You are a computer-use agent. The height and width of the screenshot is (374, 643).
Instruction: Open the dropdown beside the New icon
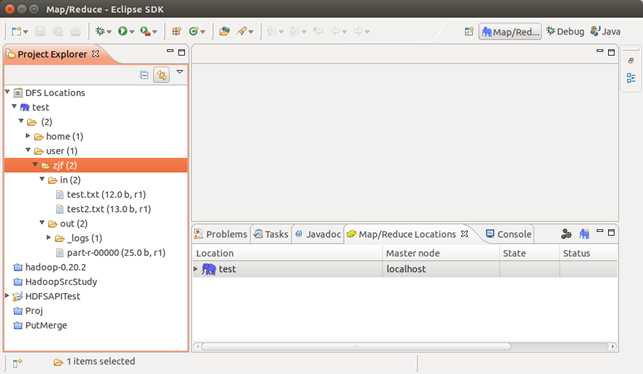26,32
